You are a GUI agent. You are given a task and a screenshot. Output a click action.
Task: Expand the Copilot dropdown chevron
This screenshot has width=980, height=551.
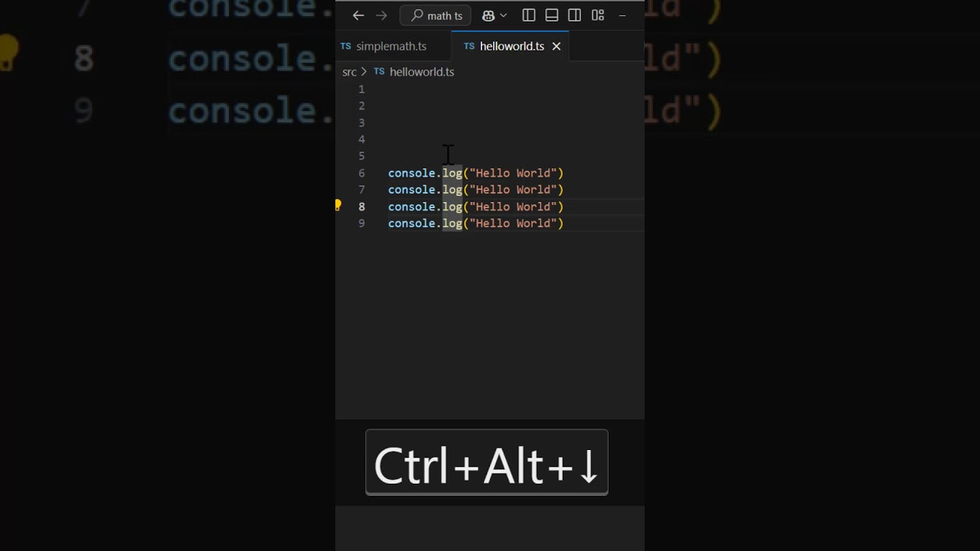tap(503, 15)
